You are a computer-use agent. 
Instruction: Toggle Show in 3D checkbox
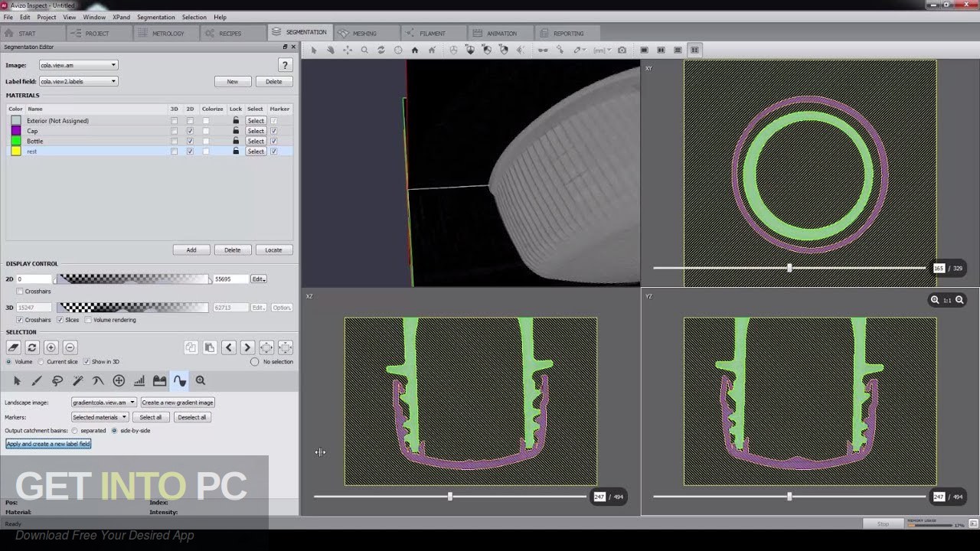(x=87, y=361)
